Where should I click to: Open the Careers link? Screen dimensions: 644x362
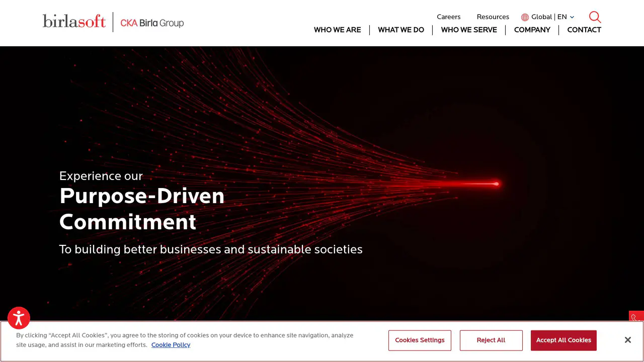pos(449,17)
